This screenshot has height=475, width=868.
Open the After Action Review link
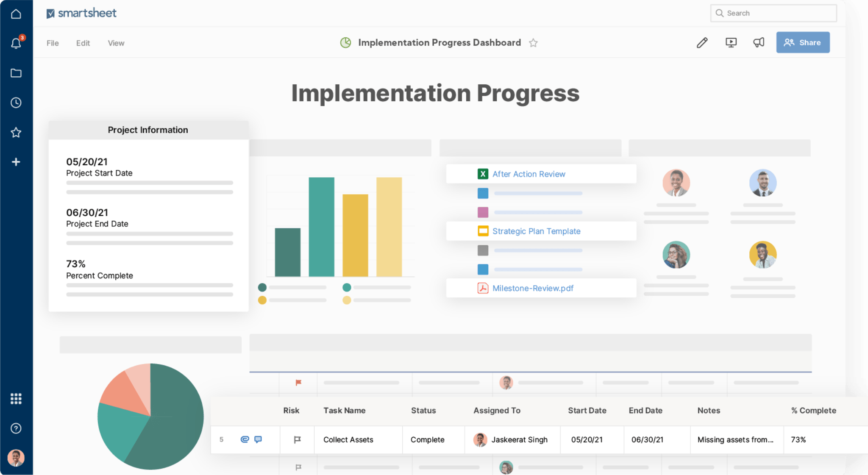529,174
